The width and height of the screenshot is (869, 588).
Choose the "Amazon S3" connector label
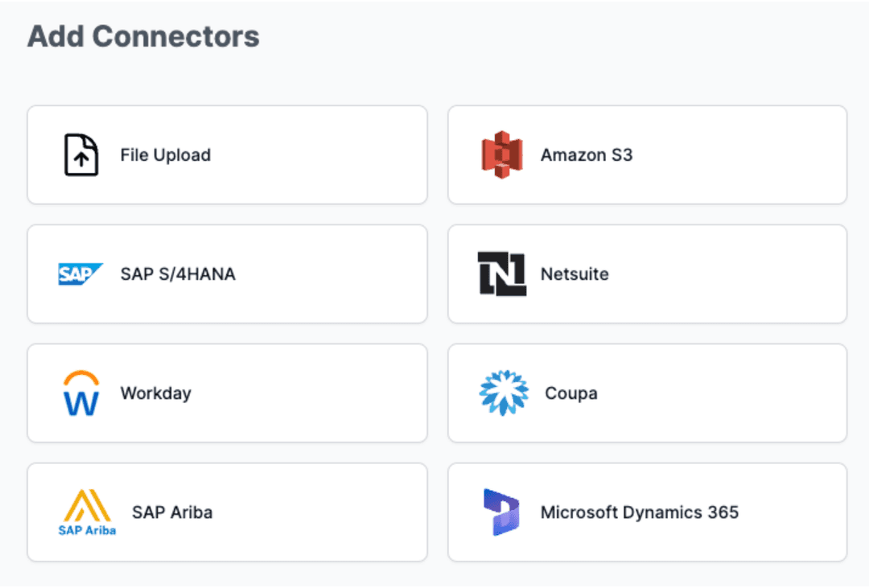click(x=587, y=155)
